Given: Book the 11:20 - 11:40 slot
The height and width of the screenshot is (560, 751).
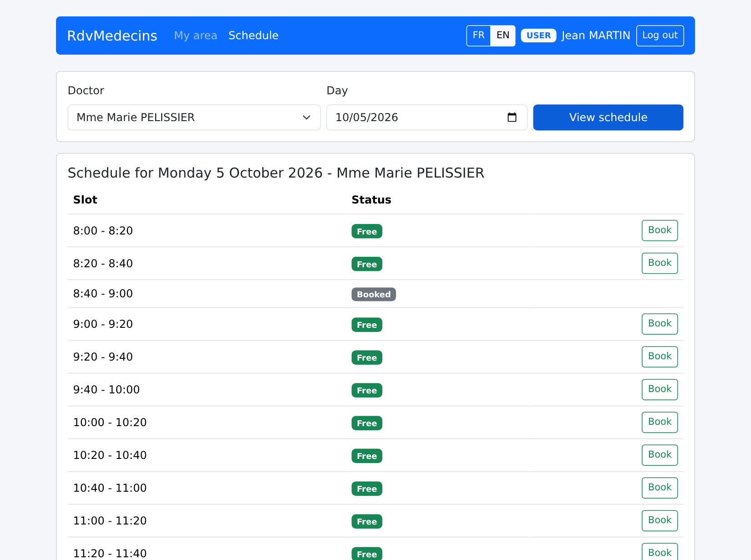Looking at the screenshot, I should click(x=660, y=552).
